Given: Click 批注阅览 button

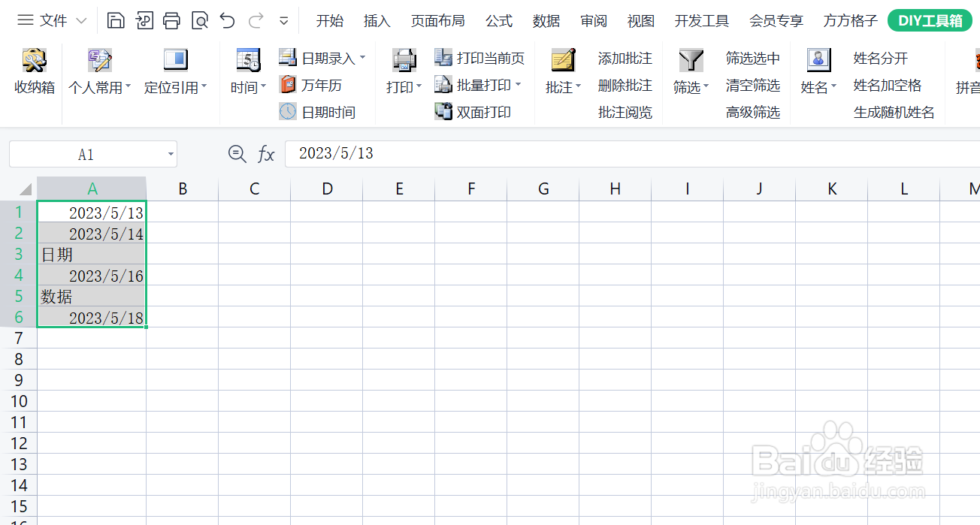Looking at the screenshot, I should click(x=625, y=112).
